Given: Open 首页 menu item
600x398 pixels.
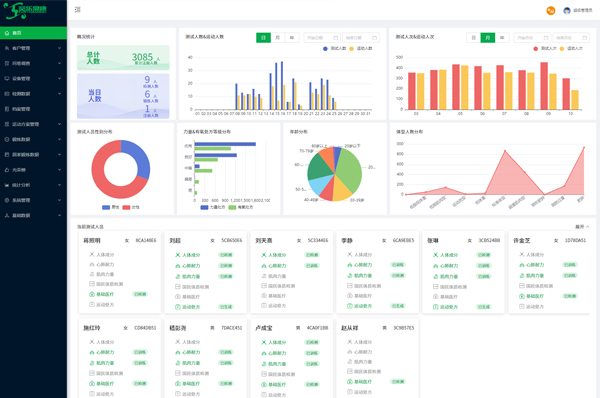Looking at the screenshot, I should [x=33, y=33].
